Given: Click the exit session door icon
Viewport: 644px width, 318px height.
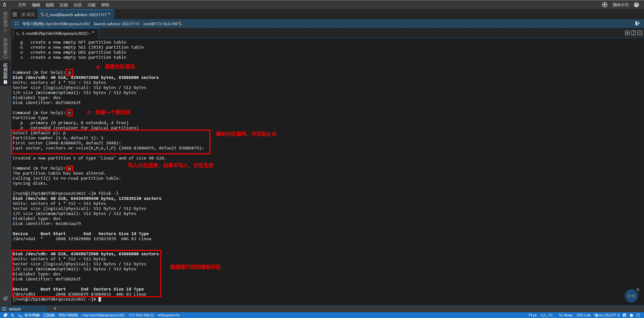Looking at the screenshot, I should click(637, 23).
